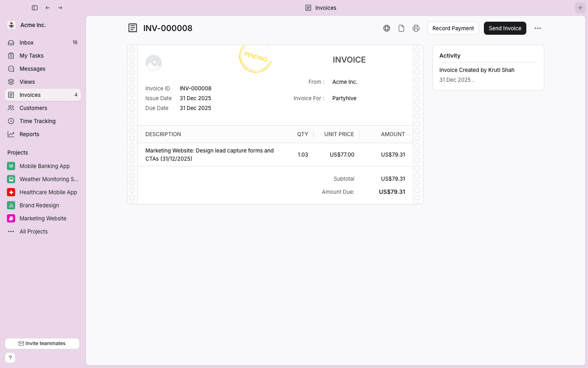Click the Healthcare Mobile App red icon
Image resolution: width=588 pixels, height=368 pixels.
11,192
